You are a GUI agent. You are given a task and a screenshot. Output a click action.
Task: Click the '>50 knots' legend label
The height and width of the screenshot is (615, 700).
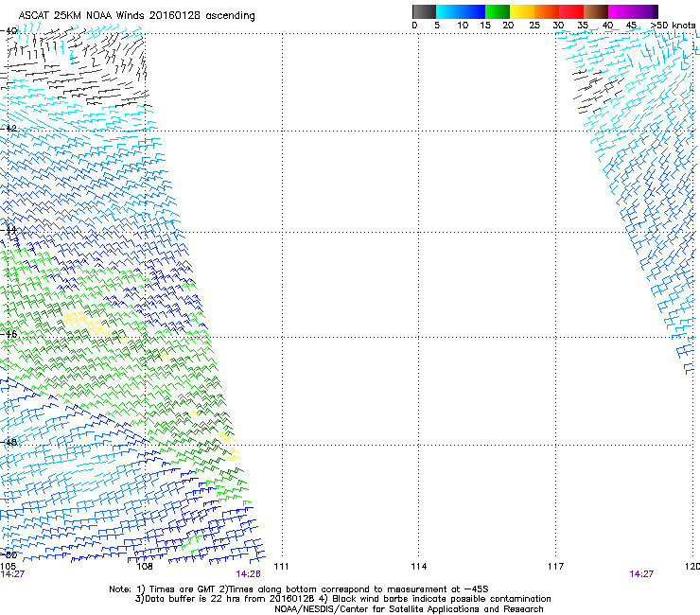[x=673, y=25]
